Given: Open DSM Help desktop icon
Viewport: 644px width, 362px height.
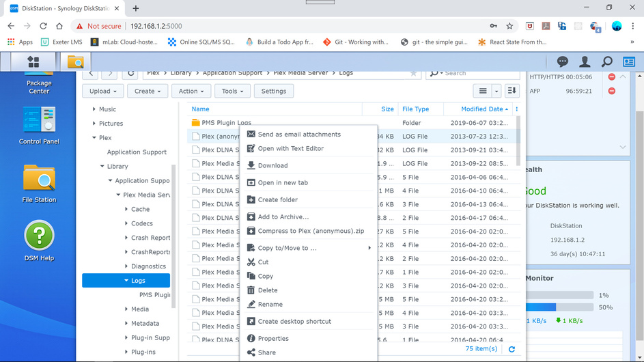Looking at the screenshot, I should point(39,241).
